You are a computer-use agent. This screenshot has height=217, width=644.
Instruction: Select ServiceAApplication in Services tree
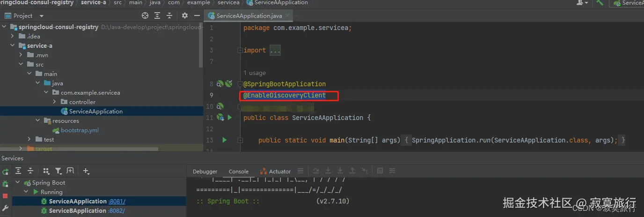[x=78, y=202]
